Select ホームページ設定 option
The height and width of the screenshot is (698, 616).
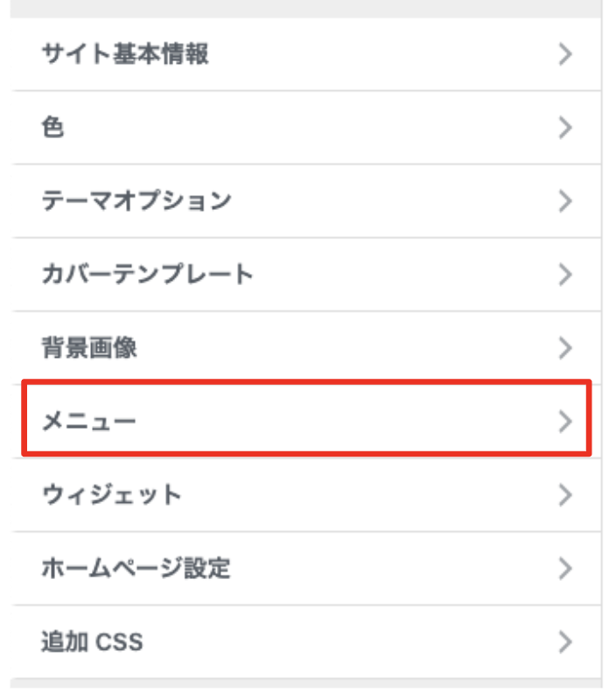136,569
